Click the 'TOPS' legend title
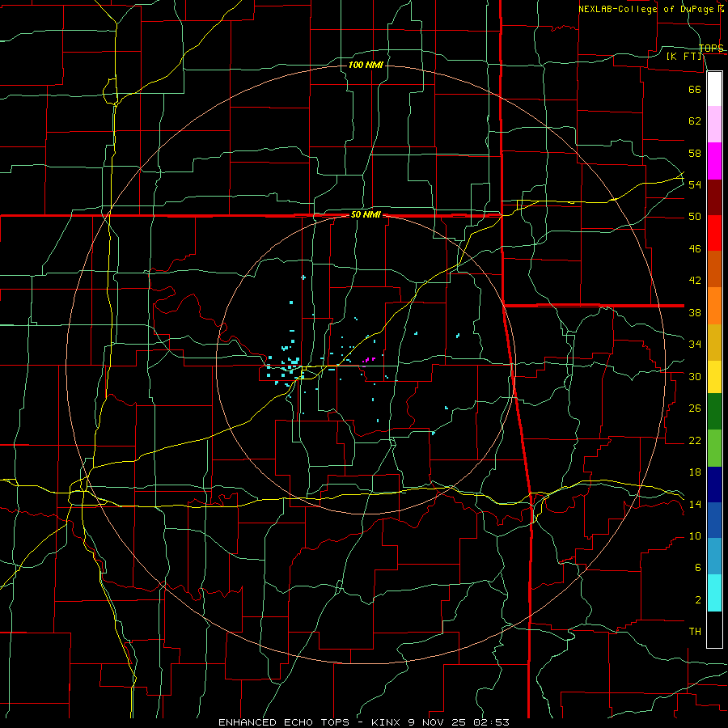 click(711, 48)
